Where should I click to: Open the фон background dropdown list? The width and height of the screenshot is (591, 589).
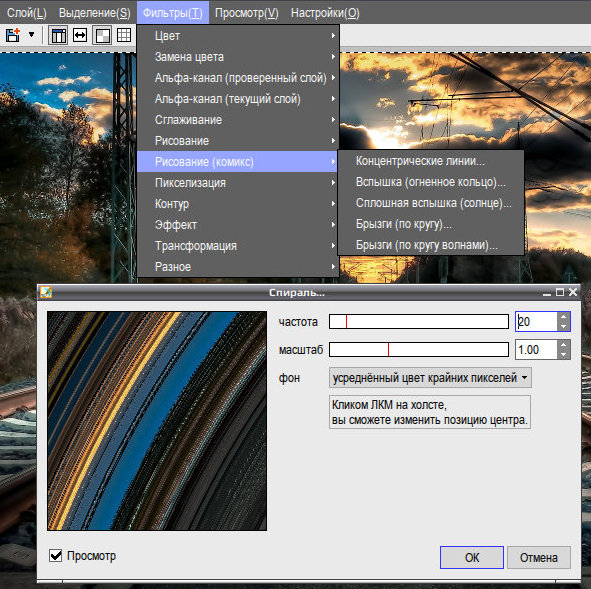430,378
